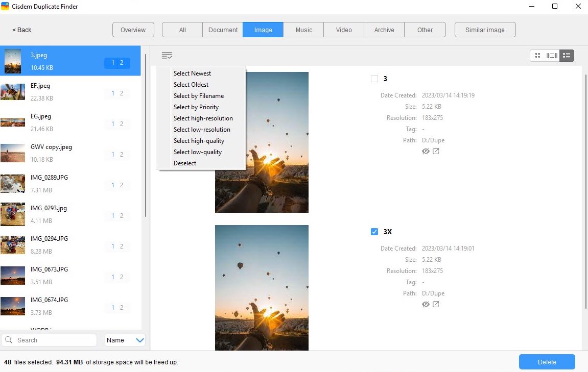Select the EG.jpeg duplicate group

(70, 122)
